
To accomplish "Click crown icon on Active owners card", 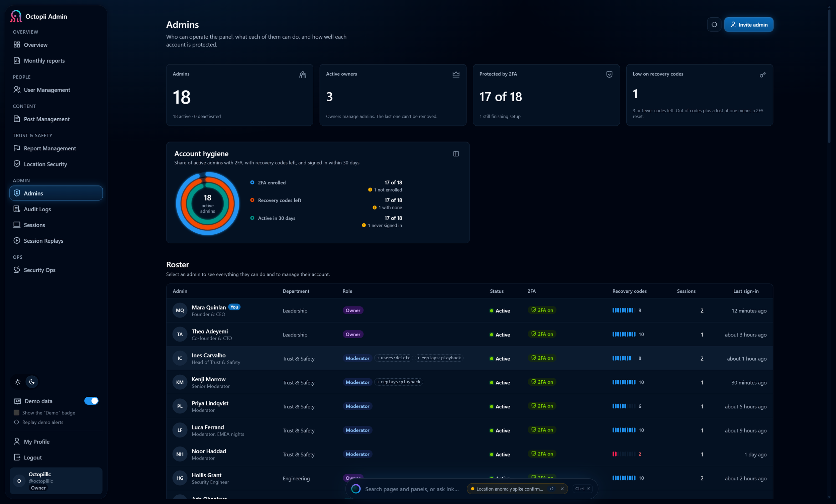I will coord(456,75).
